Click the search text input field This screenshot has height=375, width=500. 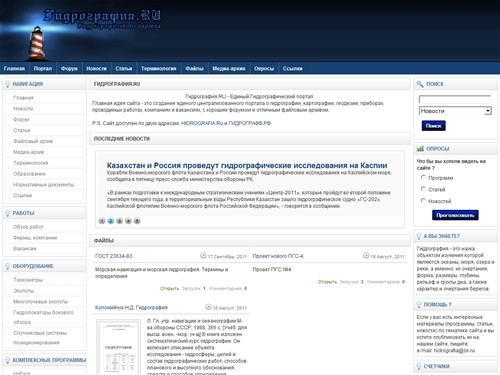(x=455, y=99)
